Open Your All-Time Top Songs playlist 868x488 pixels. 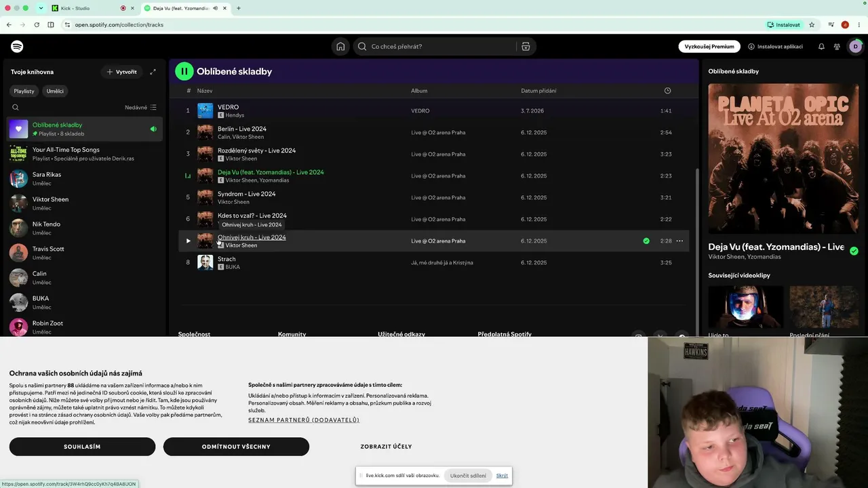pos(85,154)
